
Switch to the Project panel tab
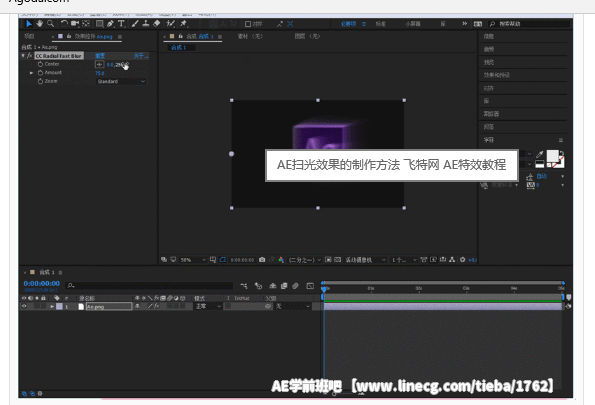(29, 36)
